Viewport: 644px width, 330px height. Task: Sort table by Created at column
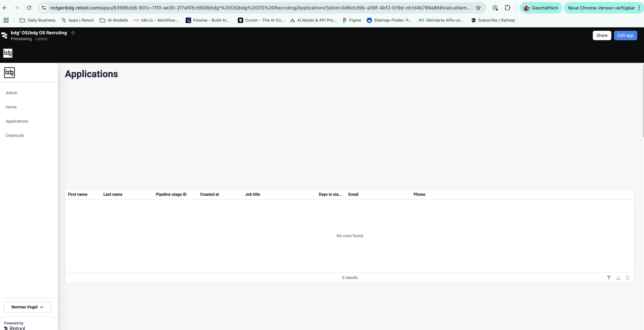pos(209,194)
